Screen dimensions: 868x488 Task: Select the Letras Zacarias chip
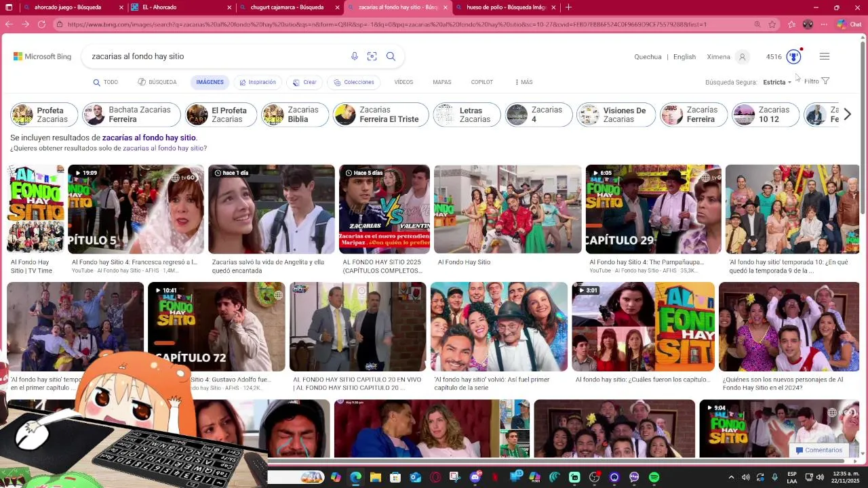point(467,115)
